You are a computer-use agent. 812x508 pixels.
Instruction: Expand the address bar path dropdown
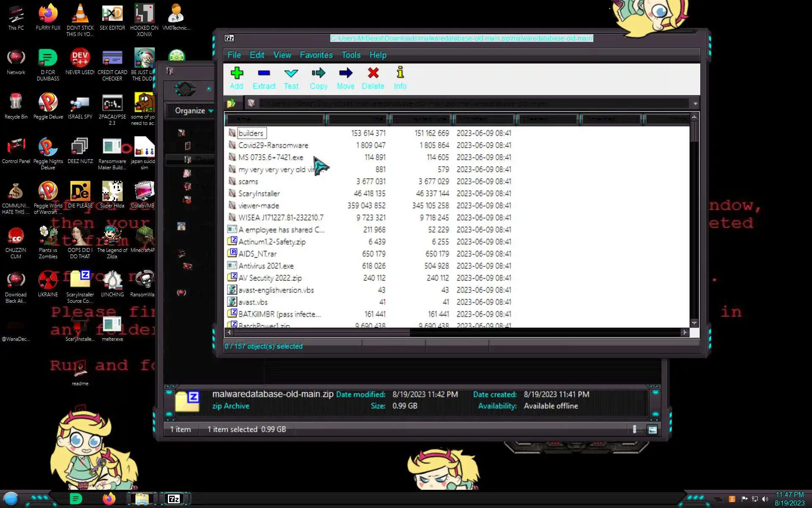(x=695, y=103)
